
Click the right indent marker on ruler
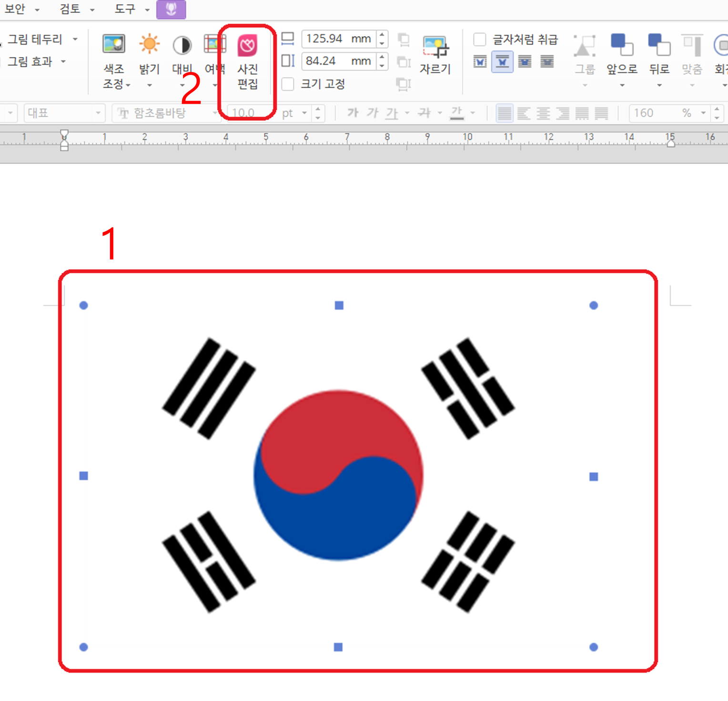click(671, 143)
